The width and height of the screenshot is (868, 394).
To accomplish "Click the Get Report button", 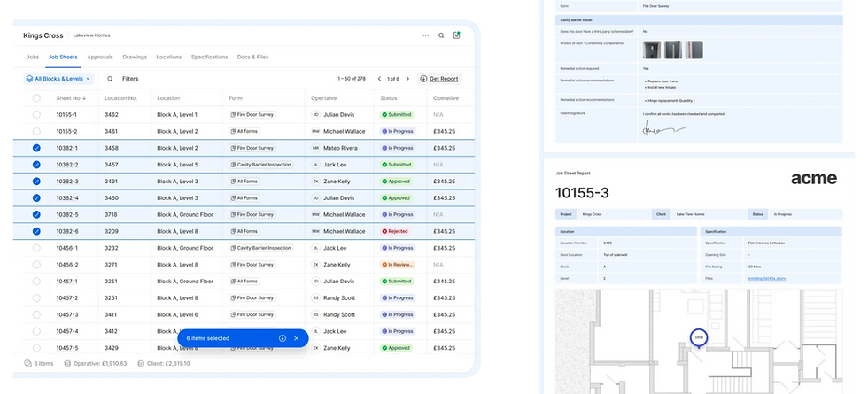I will [x=439, y=79].
